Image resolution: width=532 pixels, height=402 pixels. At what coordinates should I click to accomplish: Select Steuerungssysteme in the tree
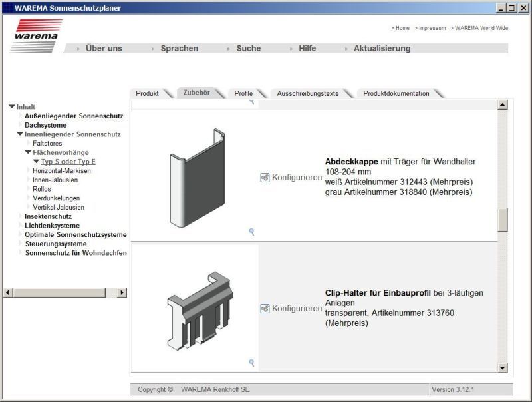tap(56, 244)
